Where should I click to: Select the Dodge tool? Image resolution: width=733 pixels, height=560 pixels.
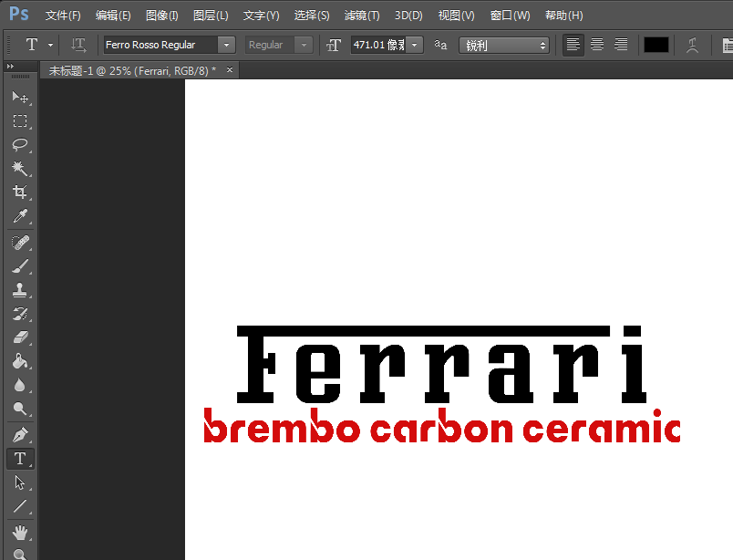[20, 409]
